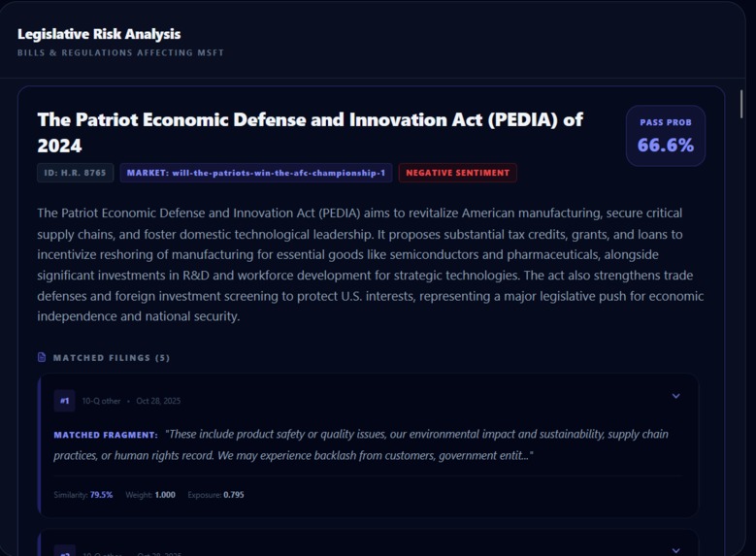Click the Negative Sentiment badge
This screenshot has height=556, width=756.
457,173
